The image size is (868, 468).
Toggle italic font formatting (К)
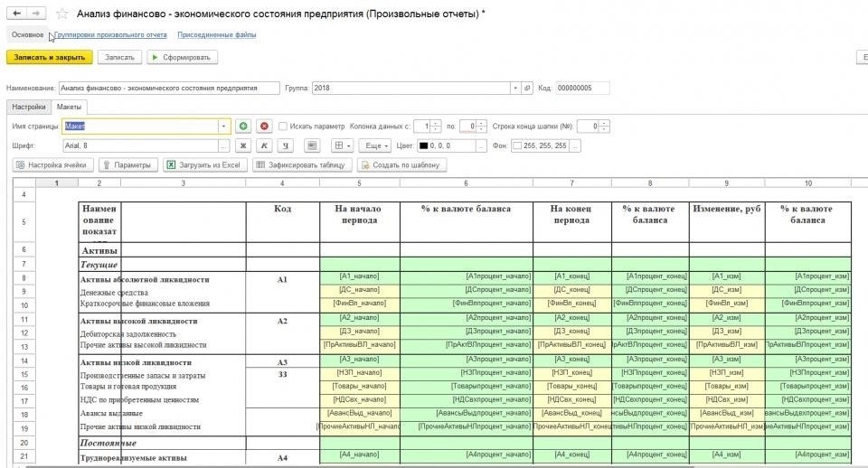coord(264,145)
